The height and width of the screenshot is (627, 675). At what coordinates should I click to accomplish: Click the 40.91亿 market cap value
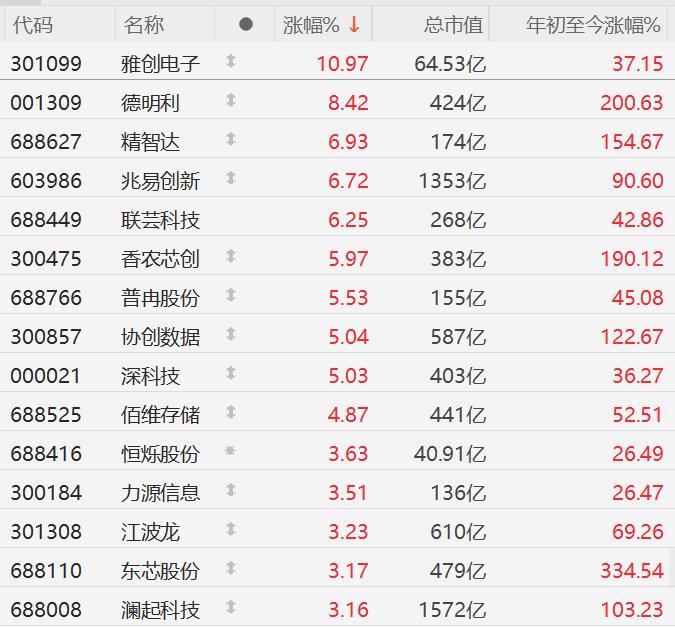(450, 454)
